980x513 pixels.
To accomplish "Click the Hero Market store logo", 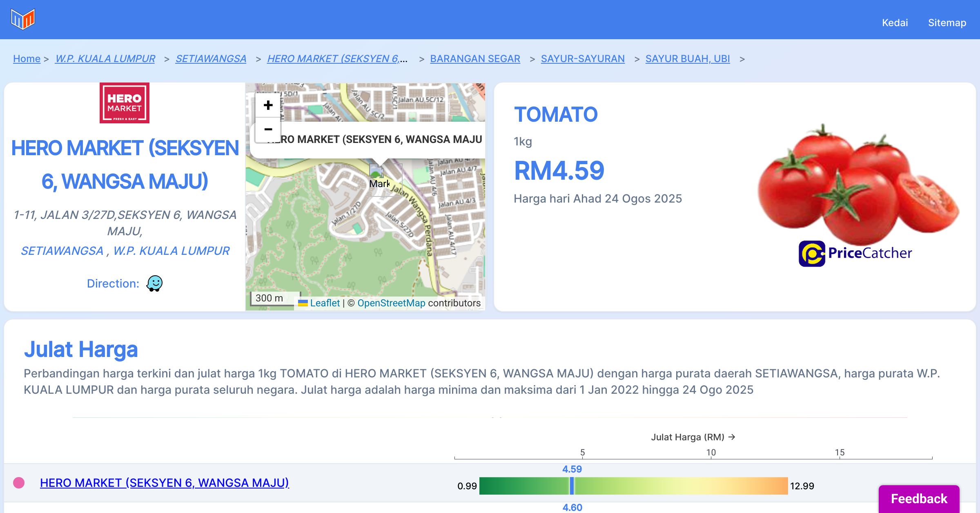I will point(125,103).
